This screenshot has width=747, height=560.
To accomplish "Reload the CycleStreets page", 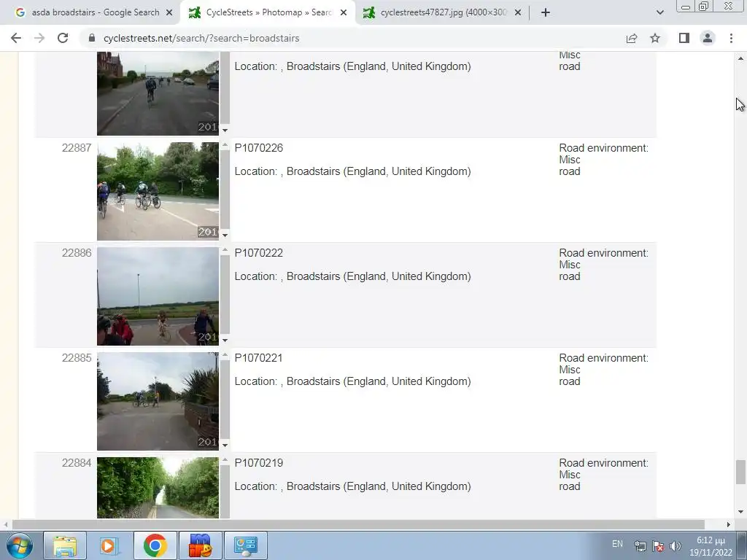I will coord(63,38).
